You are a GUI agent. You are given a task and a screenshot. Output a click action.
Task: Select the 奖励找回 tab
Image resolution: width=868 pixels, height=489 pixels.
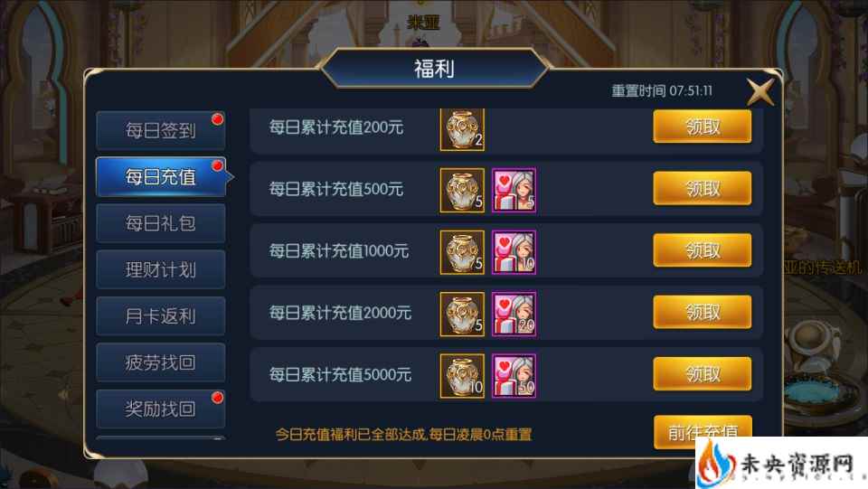[161, 409]
